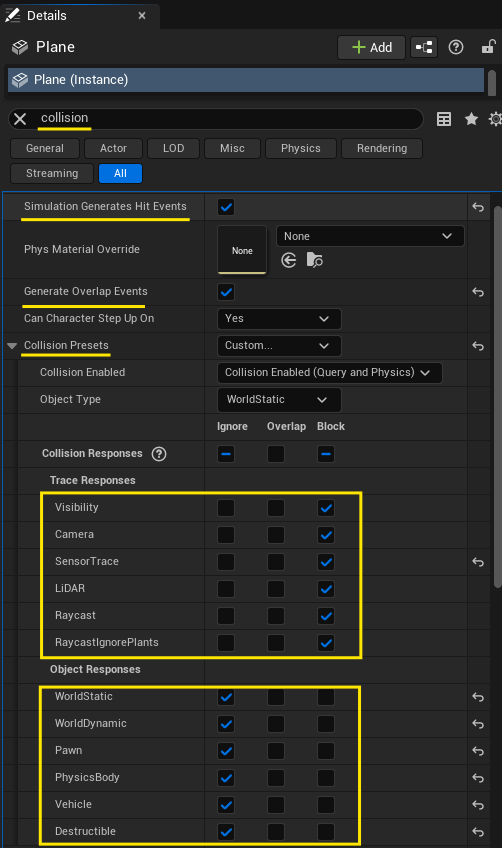The image size is (502, 848).
Task: Set PhysicsBody response to Overlap
Action: point(276,778)
